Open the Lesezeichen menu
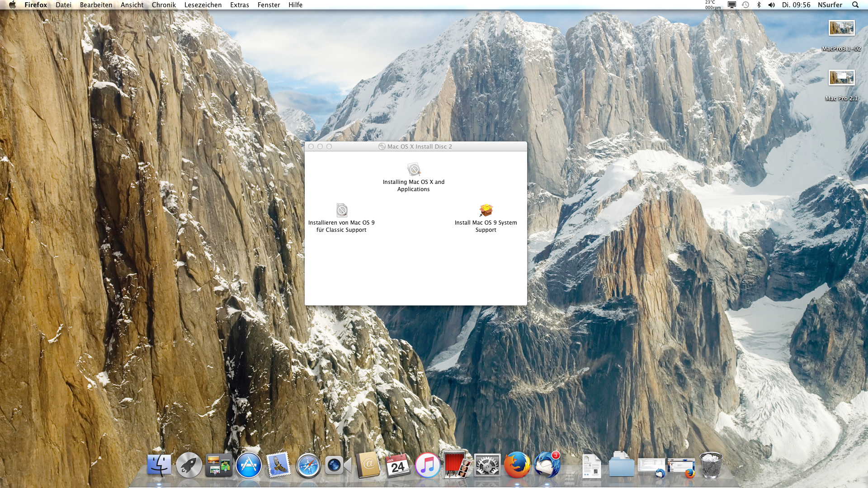The height and width of the screenshot is (488, 868). 203,5
